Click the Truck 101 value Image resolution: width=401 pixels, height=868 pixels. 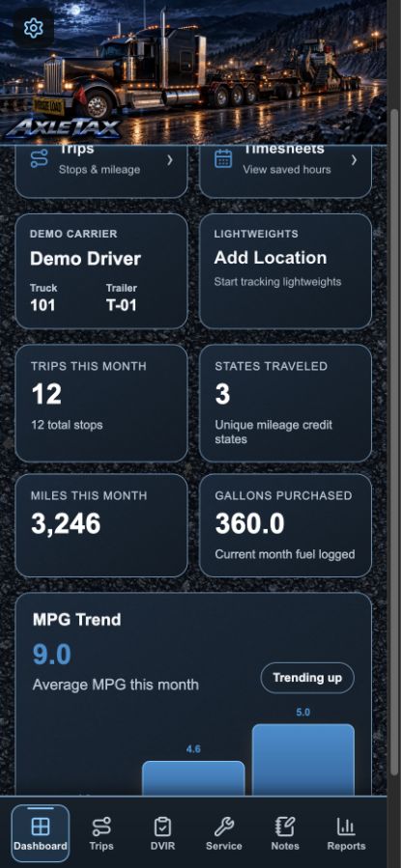tap(43, 305)
